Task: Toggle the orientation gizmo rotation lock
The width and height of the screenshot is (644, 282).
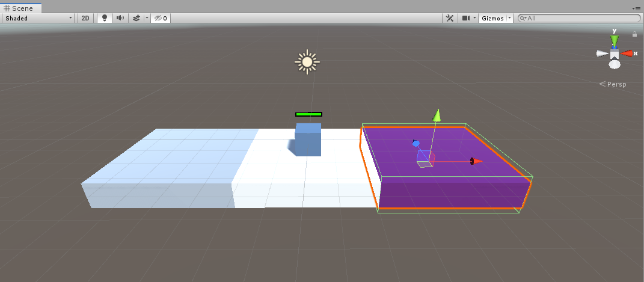Action: (x=634, y=34)
